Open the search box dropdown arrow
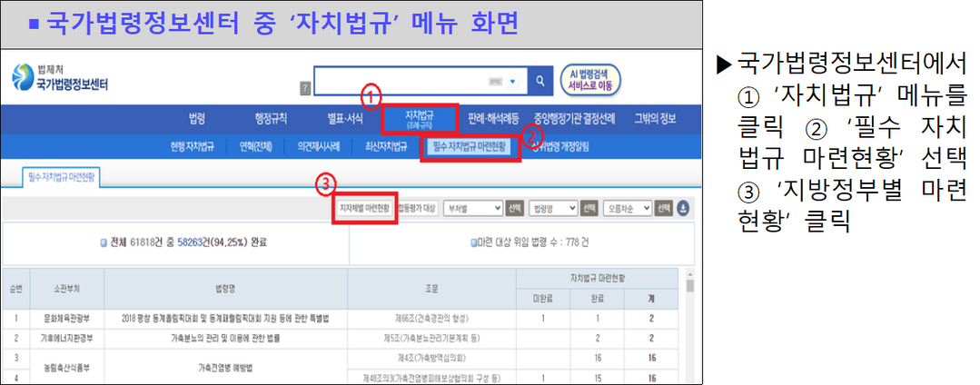The height and width of the screenshot is (385, 980). 512,81
